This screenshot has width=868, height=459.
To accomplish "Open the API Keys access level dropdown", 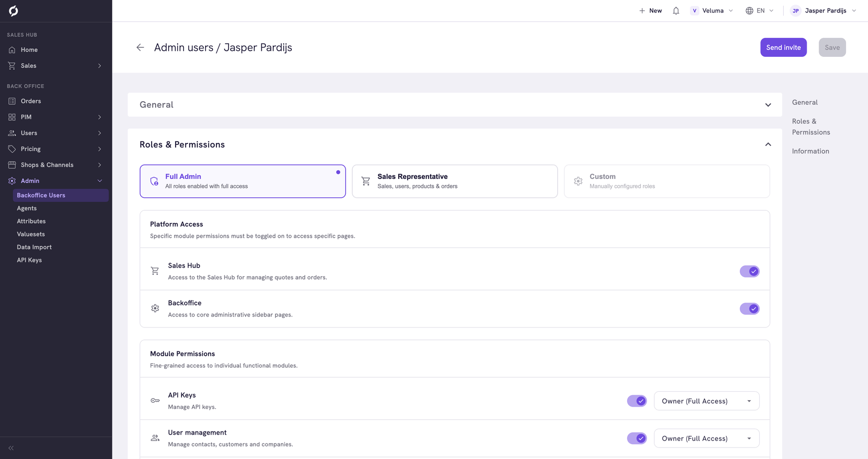I will tap(706, 401).
